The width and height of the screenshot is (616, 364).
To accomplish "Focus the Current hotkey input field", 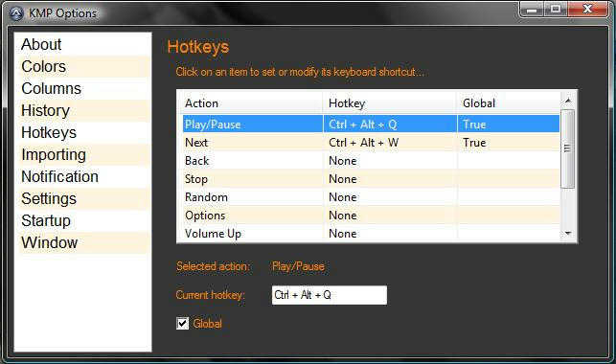I will tap(330, 295).
